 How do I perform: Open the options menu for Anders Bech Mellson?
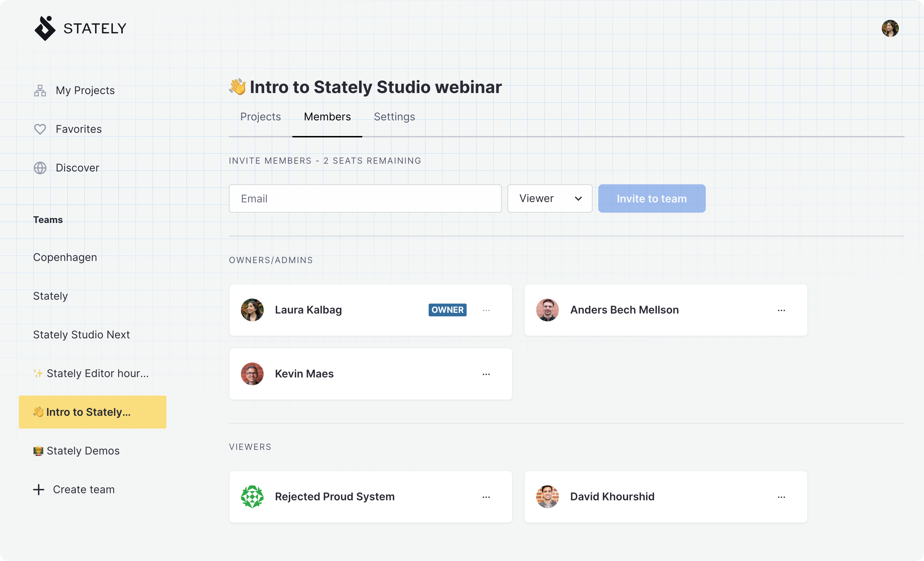(781, 310)
